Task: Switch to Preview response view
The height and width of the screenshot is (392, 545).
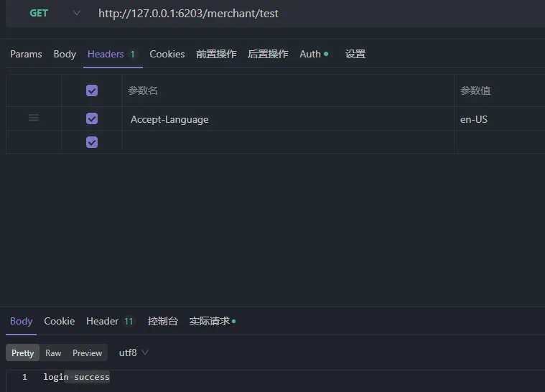Action: 87,353
